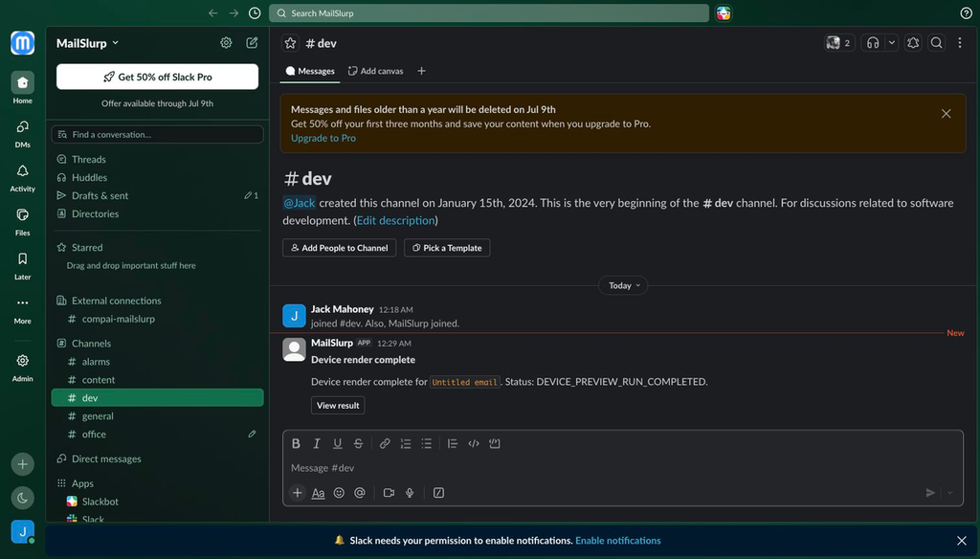The width and height of the screenshot is (980, 559).
Task: Hide formatting toolbar with Aa button
Action: (318, 493)
